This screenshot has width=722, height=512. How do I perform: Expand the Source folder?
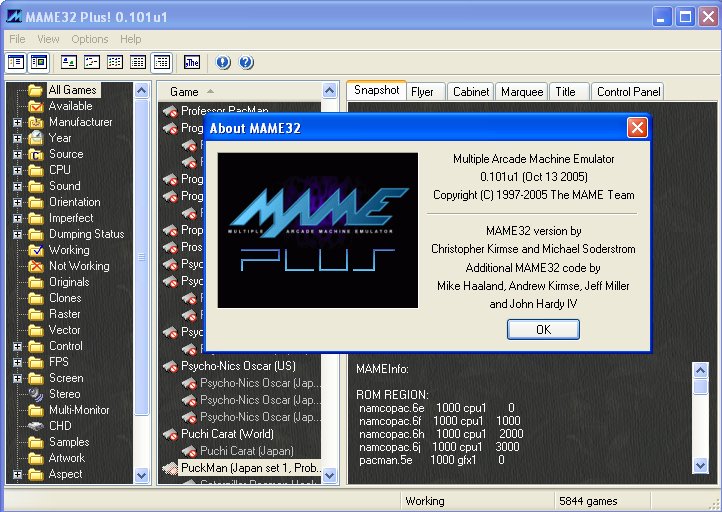17,154
